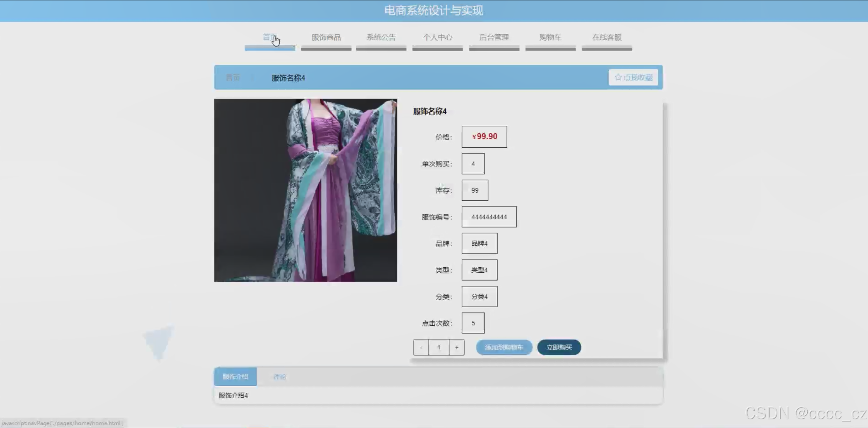This screenshot has width=868, height=428.
Task: Click the price box ¥99.90
Action: [x=484, y=137]
